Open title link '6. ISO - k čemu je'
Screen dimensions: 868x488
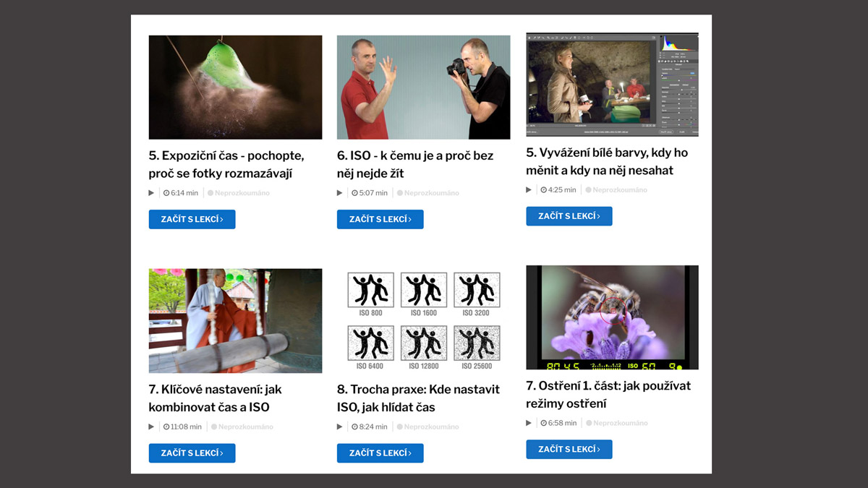pos(415,165)
